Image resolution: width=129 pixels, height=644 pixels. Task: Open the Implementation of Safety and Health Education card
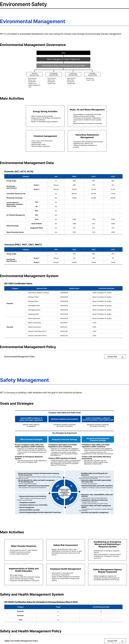pos(24,574)
